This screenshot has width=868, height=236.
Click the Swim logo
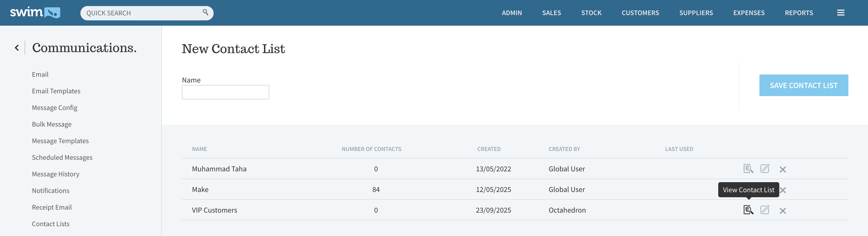coord(35,13)
